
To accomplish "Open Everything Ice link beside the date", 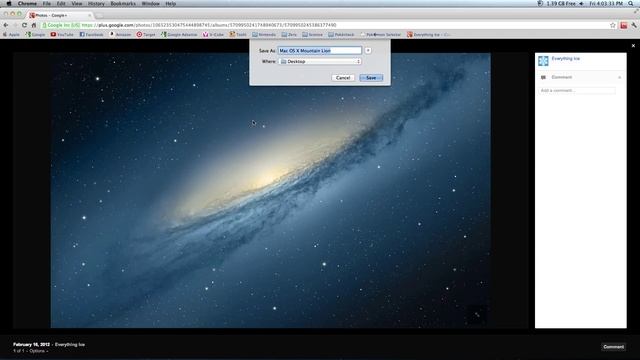I will point(70,344).
